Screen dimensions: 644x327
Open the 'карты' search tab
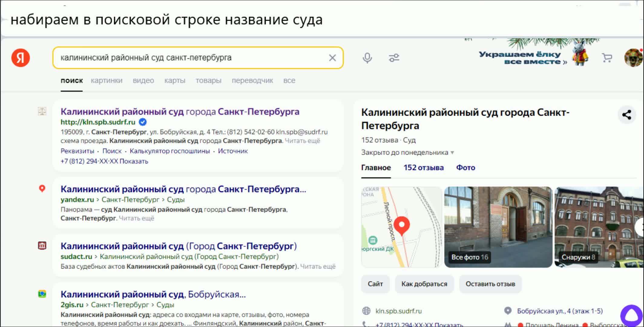(x=175, y=81)
